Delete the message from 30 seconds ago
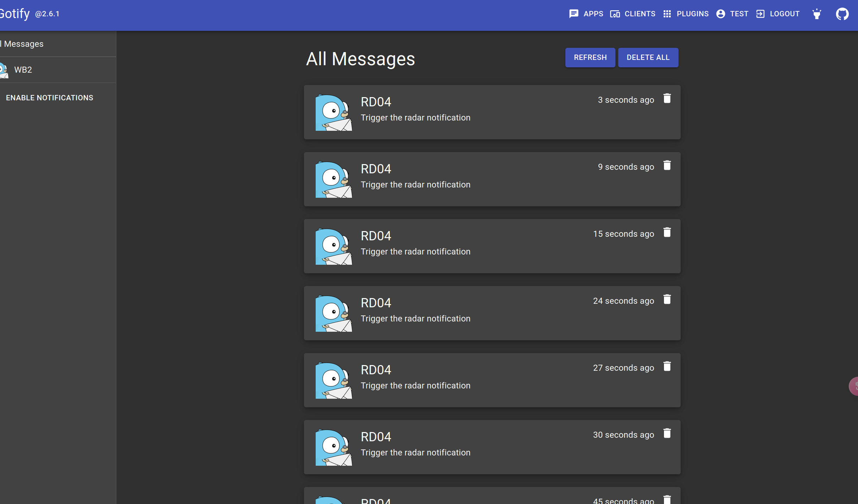 (667, 433)
